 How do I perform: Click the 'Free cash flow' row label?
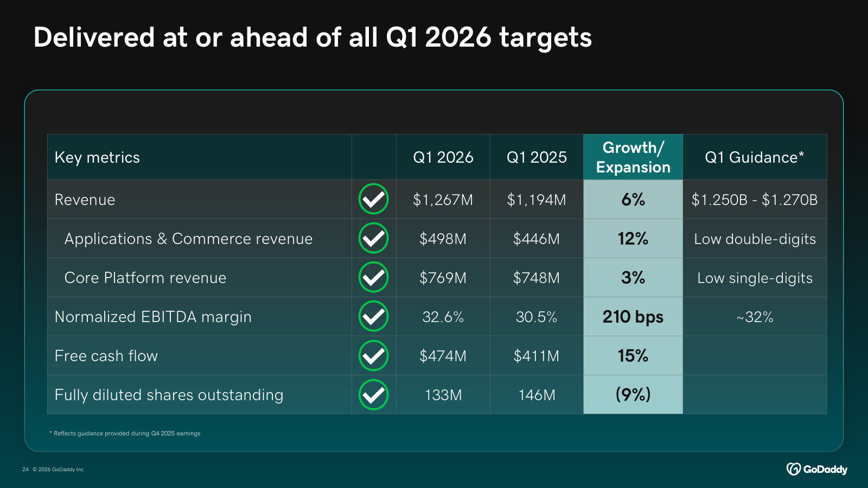point(106,356)
